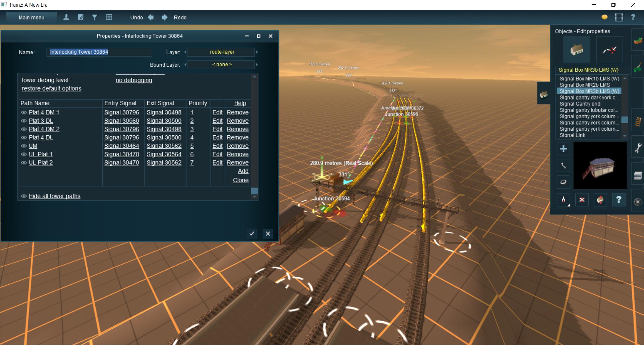Click the Name field Interlocking Tower 30864
Viewport: 644px width, 345px height.
[x=99, y=52]
